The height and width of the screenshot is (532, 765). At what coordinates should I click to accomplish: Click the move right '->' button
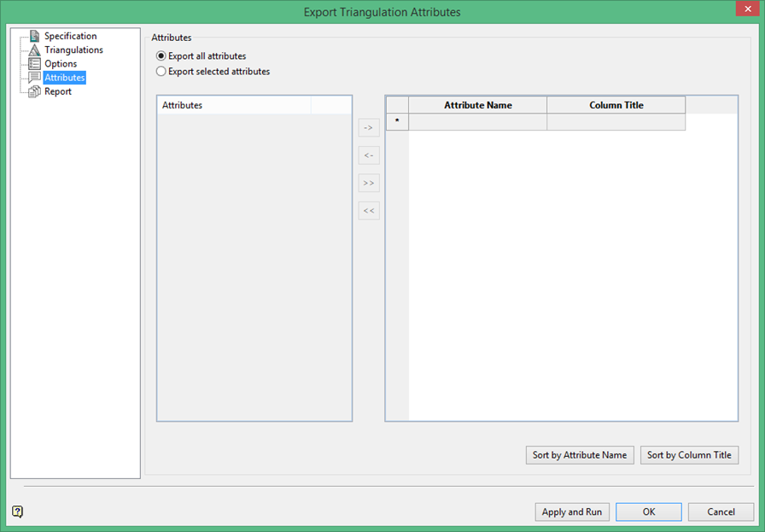pos(369,128)
